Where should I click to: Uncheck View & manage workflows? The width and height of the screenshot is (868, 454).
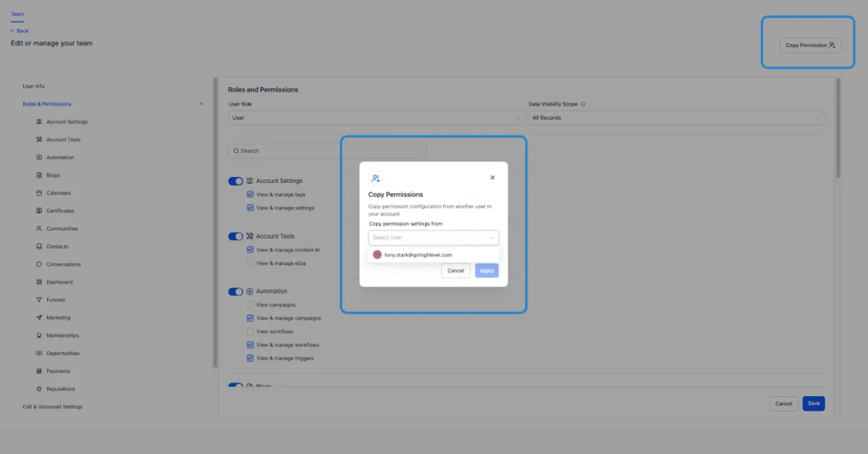tap(250, 345)
